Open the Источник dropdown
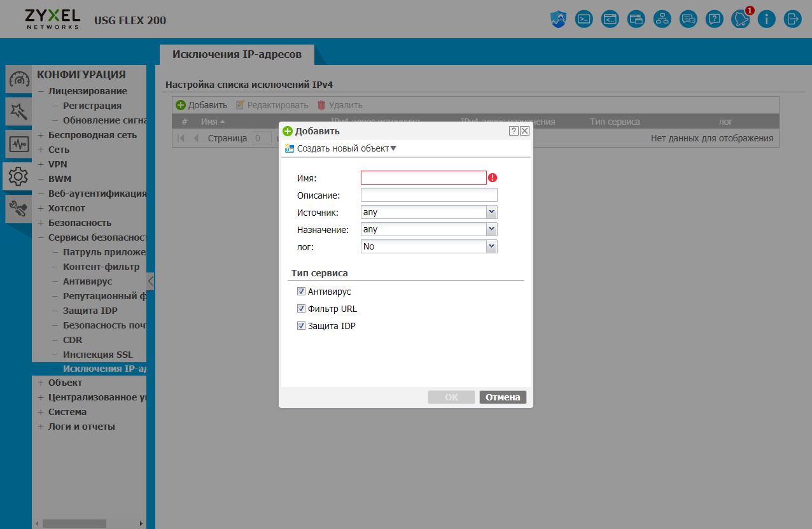Viewport: 812px width, 529px height. point(491,212)
